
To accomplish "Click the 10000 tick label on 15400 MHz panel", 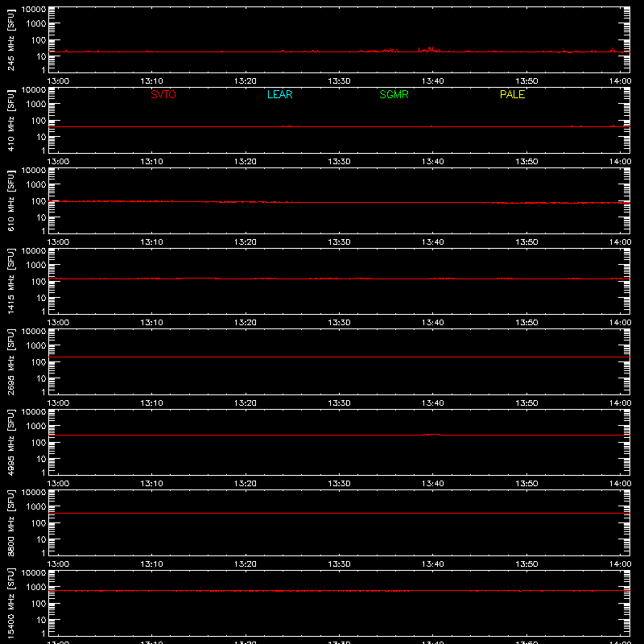I will (34, 573).
